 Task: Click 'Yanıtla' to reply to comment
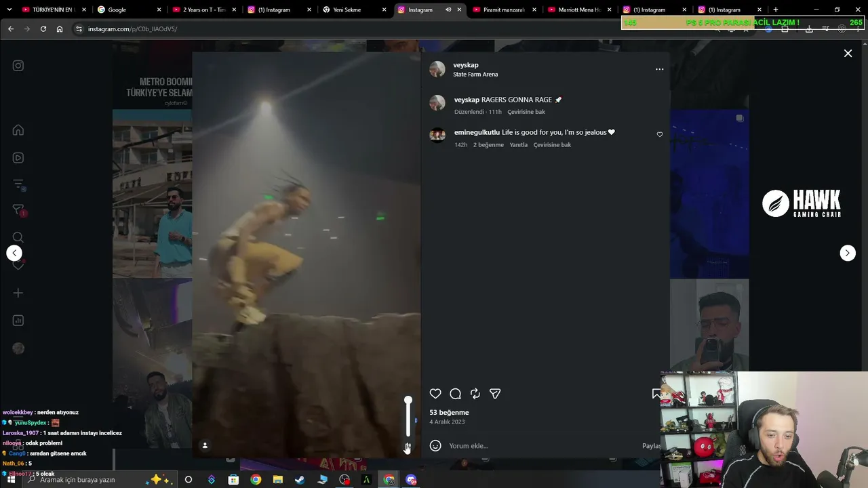[519, 145]
